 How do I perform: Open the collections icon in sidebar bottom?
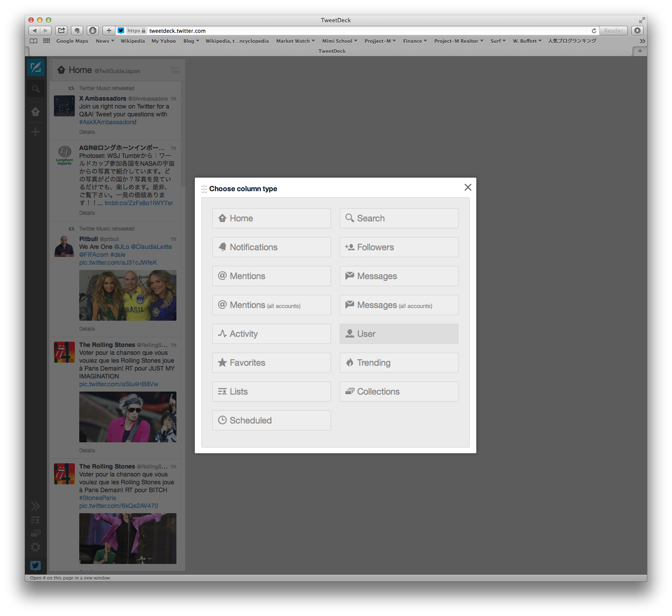pyautogui.click(x=35, y=533)
